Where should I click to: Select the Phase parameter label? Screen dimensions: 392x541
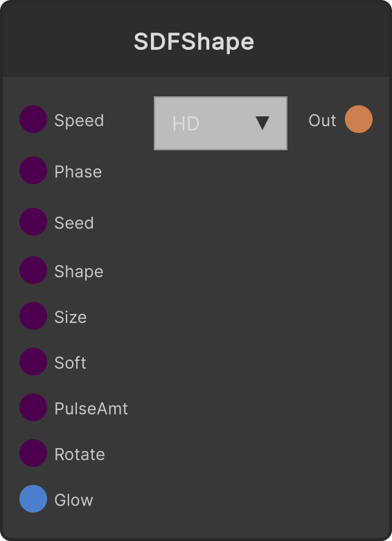click(78, 172)
